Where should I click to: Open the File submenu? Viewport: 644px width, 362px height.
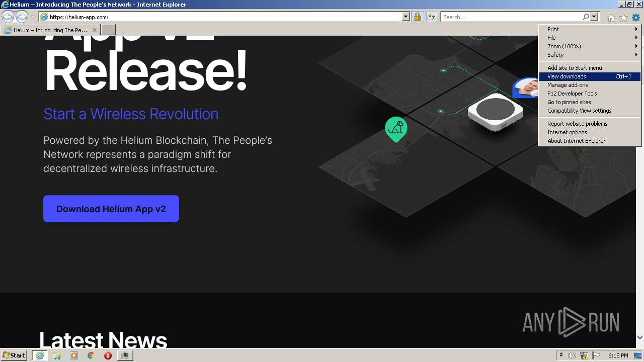click(590, 38)
